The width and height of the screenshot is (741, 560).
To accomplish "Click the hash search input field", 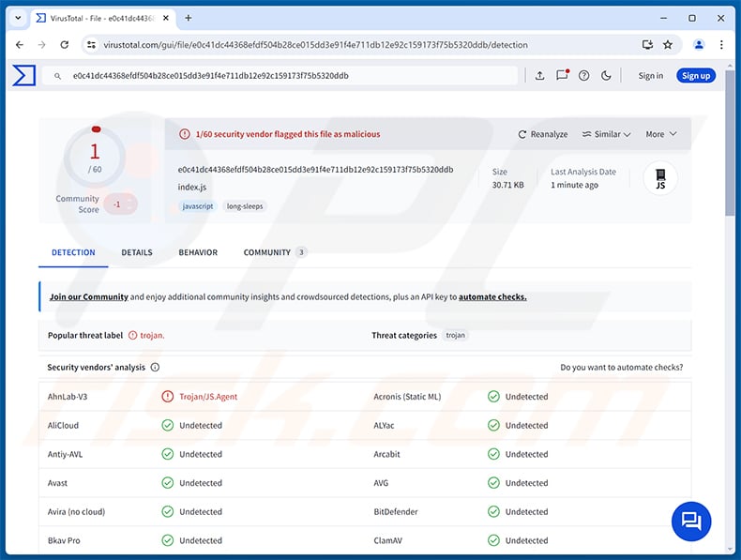I will click(x=280, y=76).
